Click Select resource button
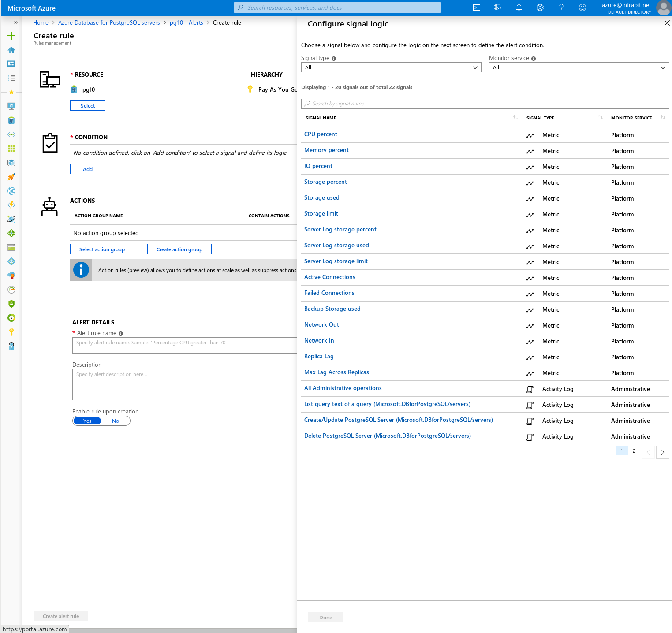Screen dimensions: 672x633 click(88, 105)
